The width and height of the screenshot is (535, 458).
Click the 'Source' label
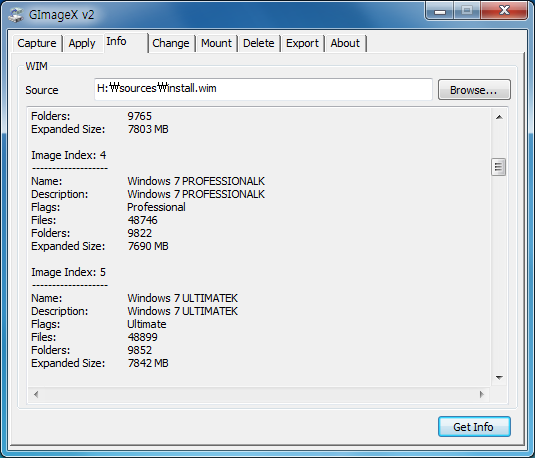tap(42, 90)
